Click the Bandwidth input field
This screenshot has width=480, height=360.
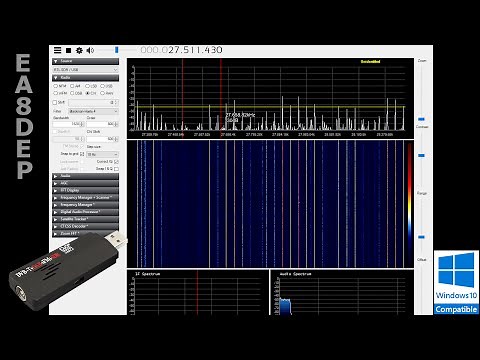67,124
